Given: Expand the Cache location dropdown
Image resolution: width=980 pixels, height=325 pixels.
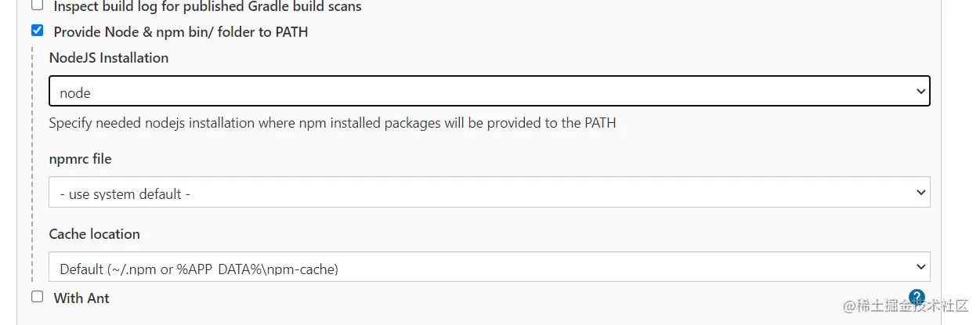Looking at the screenshot, I should tap(489, 268).
